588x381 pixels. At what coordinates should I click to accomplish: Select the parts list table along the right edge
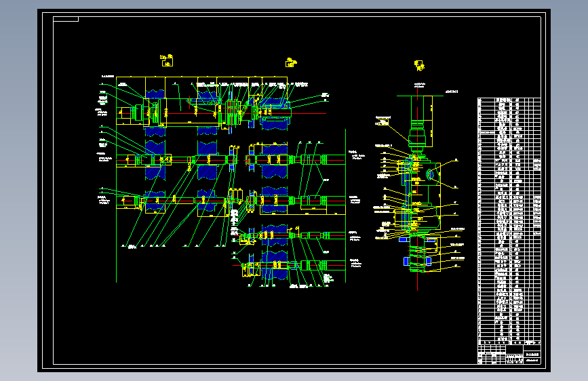[509, 221]
